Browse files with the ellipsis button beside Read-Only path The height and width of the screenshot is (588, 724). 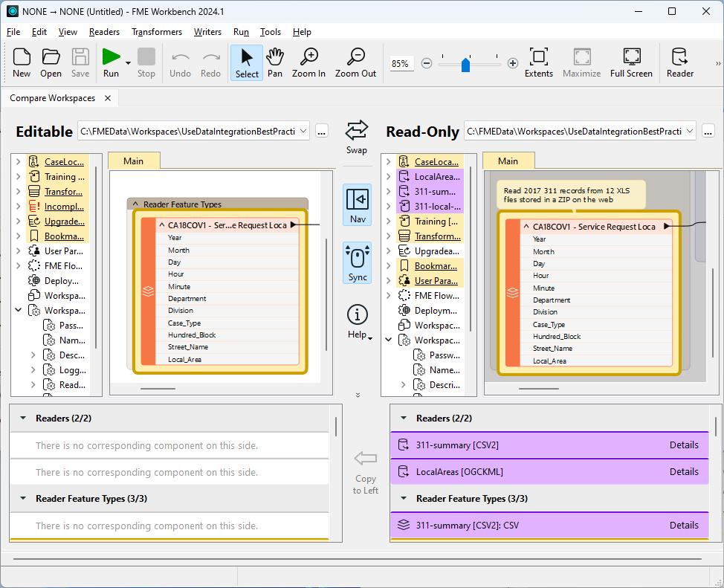click(707, 130)
